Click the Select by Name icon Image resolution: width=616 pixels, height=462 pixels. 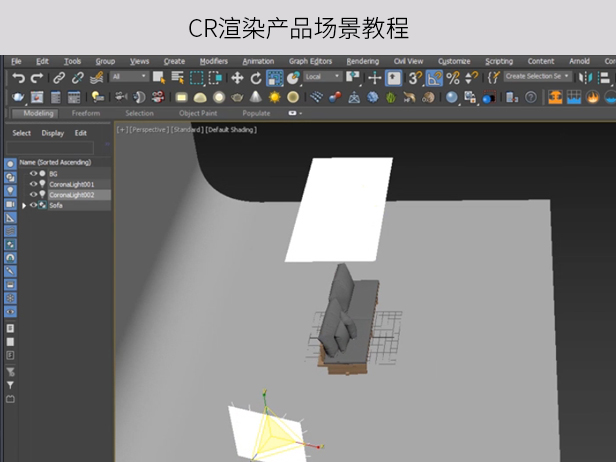177,77
